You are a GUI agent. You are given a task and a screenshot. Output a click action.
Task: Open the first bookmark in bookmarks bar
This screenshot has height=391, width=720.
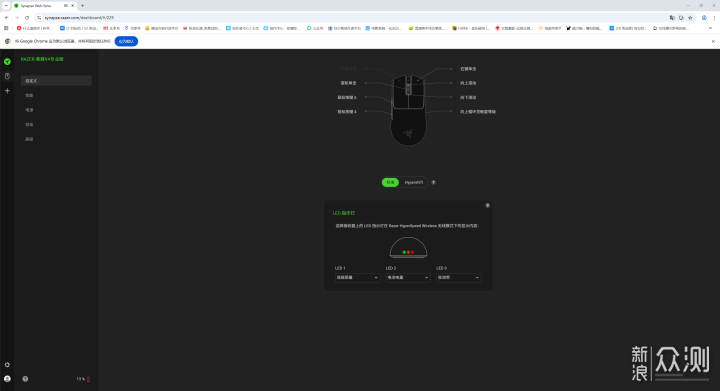[x=34, y=28]
